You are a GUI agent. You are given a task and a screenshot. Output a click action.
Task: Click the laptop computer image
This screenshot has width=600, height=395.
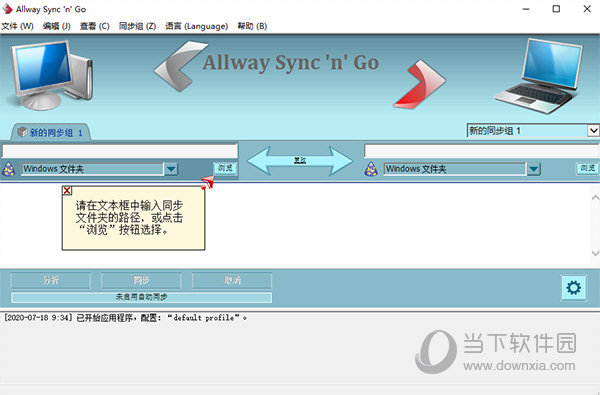[x=540, y=75]
